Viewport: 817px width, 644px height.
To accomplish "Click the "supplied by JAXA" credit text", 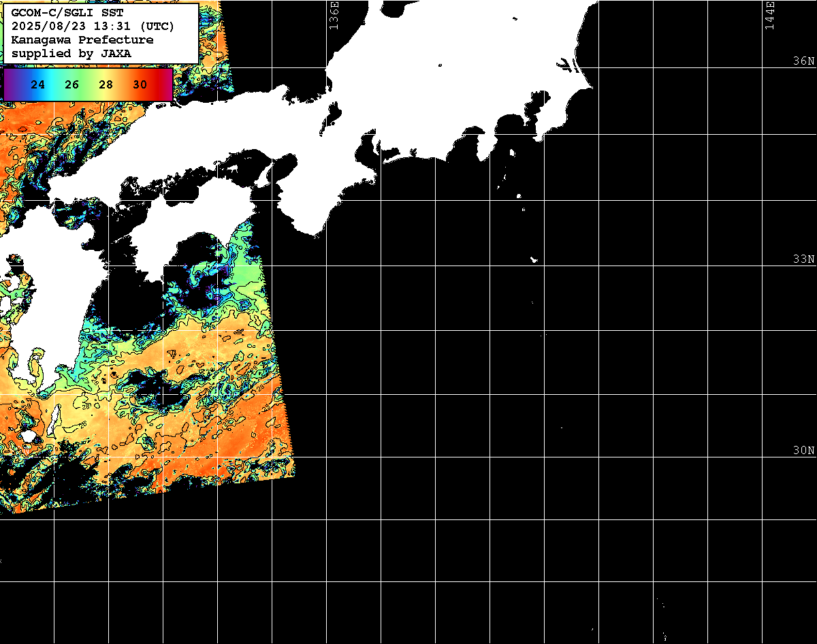I will (x=71, y=53).
